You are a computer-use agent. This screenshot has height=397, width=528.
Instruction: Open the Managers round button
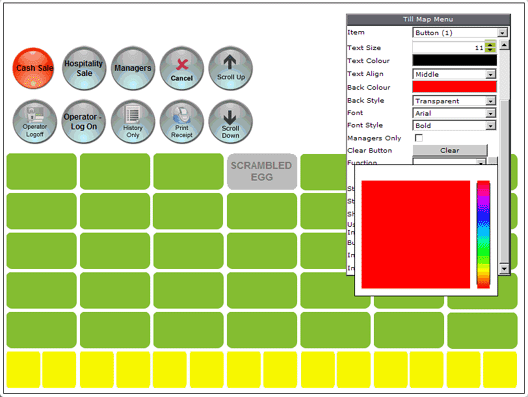133,68
